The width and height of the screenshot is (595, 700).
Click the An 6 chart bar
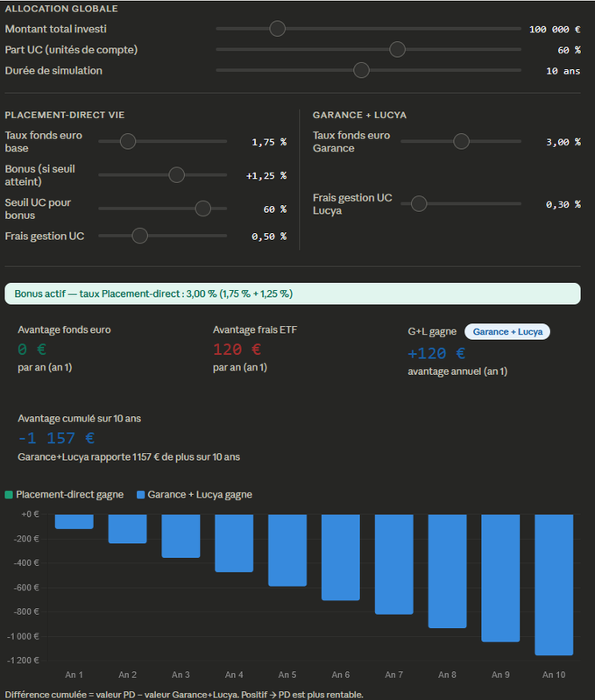(x=341, y=557)
